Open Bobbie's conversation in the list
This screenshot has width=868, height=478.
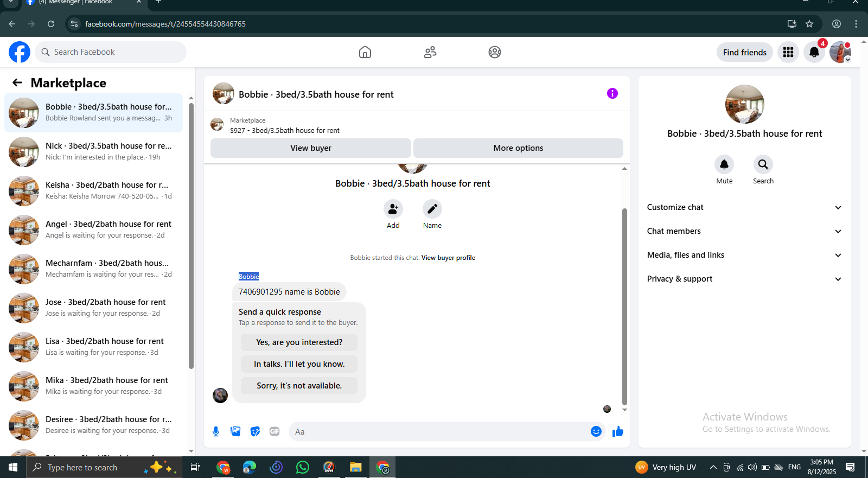(93, 113)
